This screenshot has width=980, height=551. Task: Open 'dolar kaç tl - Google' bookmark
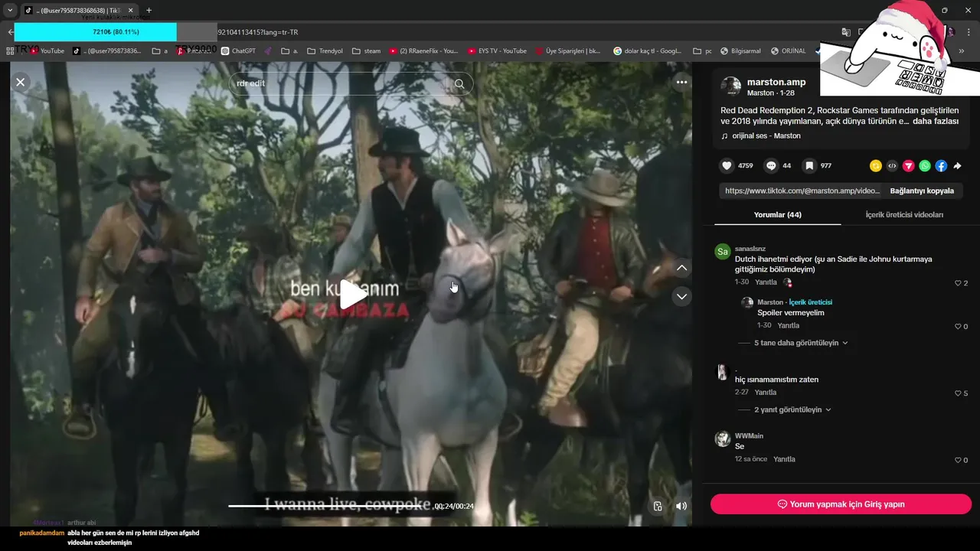[648, 51]
